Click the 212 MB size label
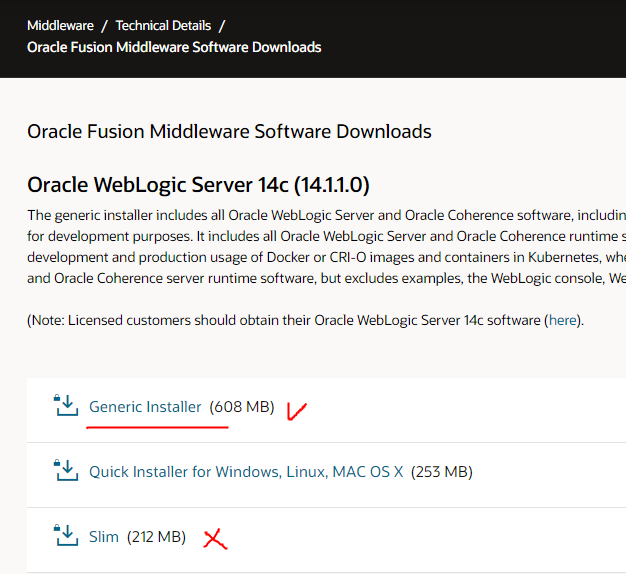The image size is (626, 574). 156,537
